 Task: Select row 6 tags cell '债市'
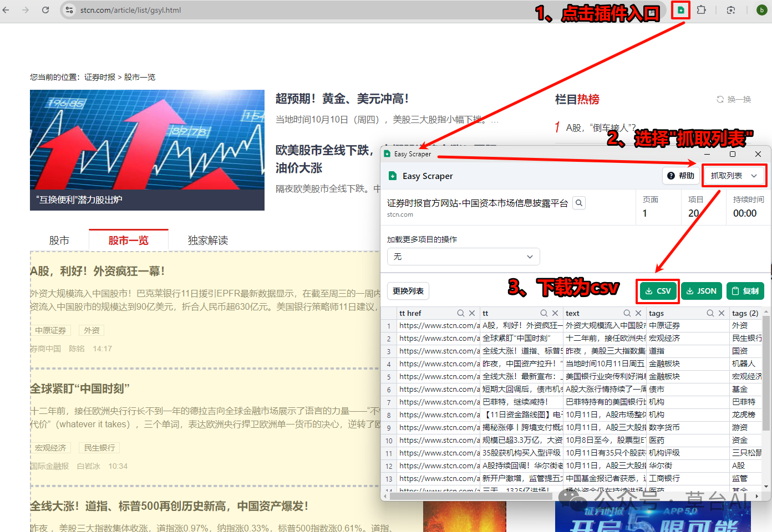click(688, 390)
